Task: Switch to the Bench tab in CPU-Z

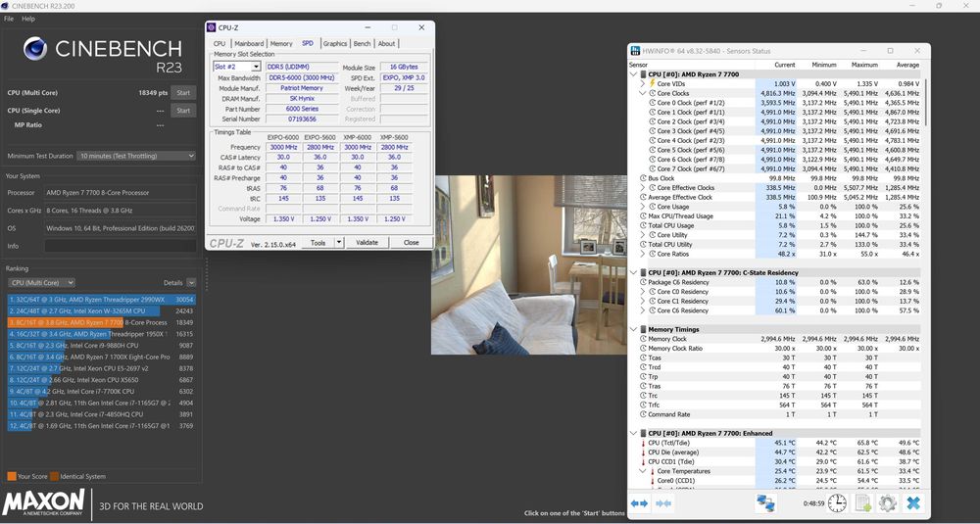Action: tap(362, 44)
